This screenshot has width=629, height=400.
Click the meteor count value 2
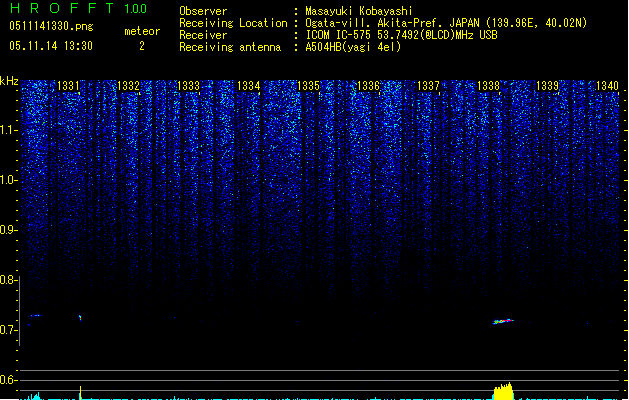pos(142,46)
